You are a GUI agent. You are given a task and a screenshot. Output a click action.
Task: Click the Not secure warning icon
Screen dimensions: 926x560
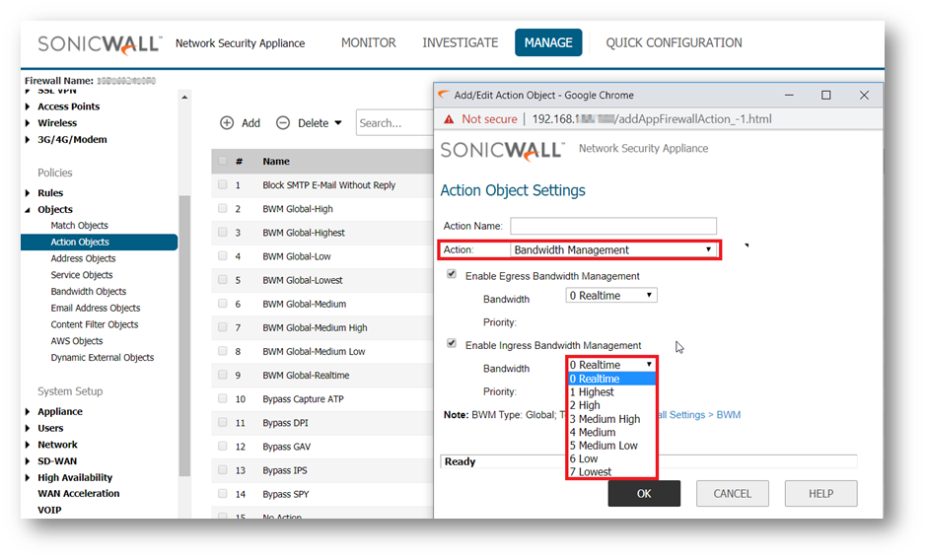pyautogui.click(x=449, y=119)
